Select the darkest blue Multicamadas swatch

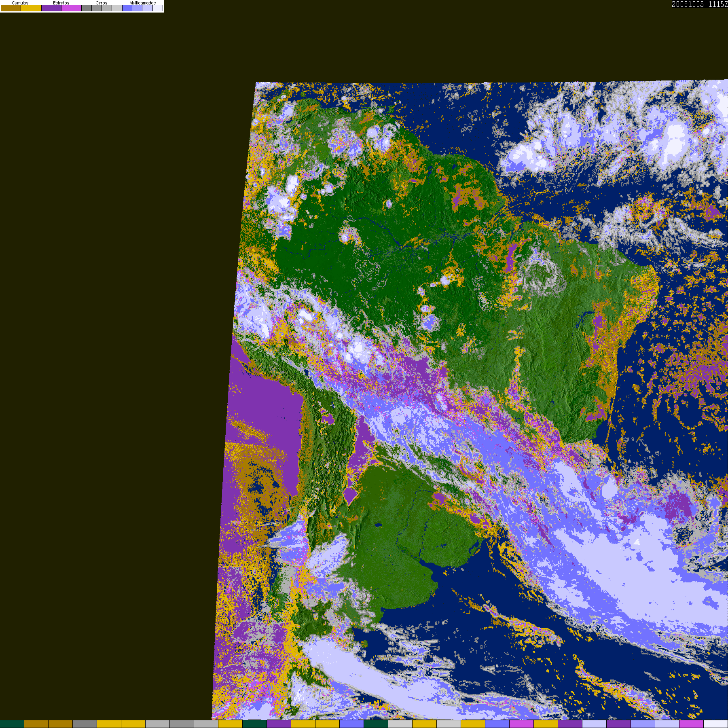click(127, 8)
